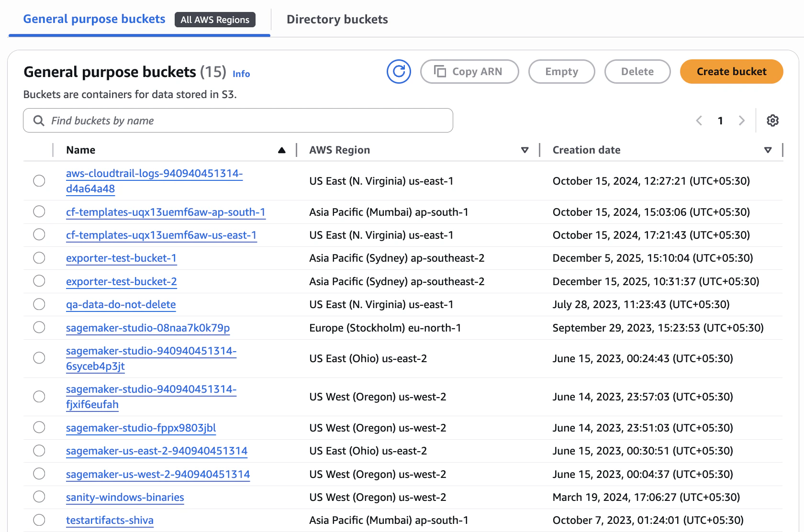The height and width of the screenshot is (532, 804).
Task: Click Create bucket button
Action: (732, 72)
